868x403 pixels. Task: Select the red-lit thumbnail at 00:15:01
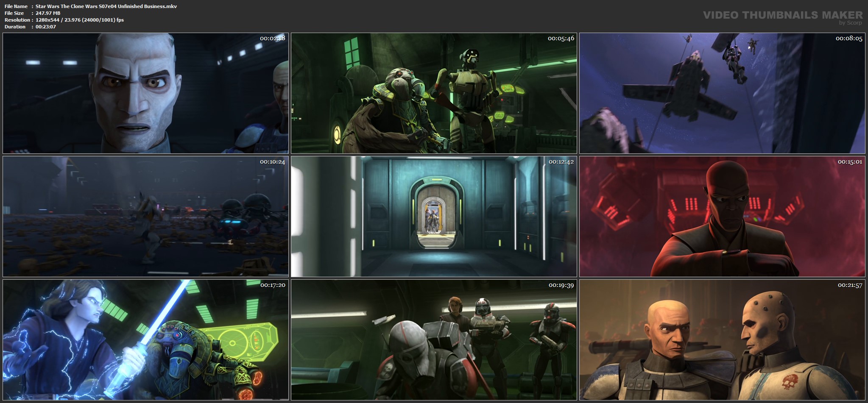coord(722,217)
